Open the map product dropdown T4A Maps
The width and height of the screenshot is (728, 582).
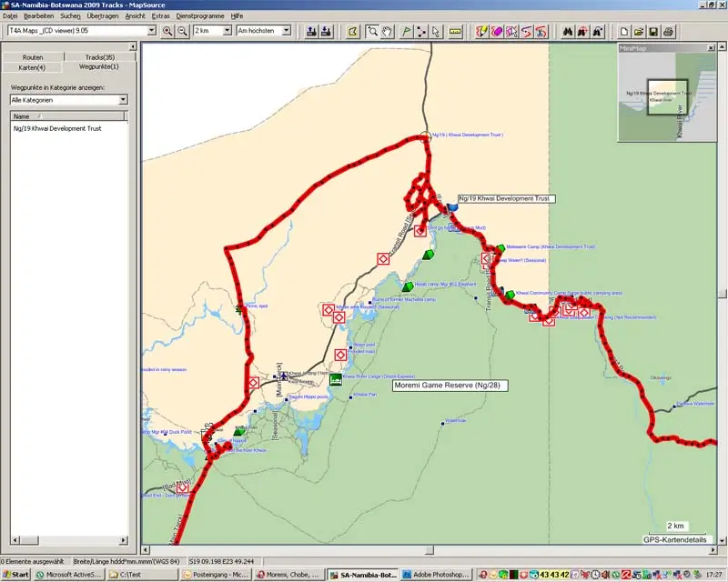coord(82,31)
